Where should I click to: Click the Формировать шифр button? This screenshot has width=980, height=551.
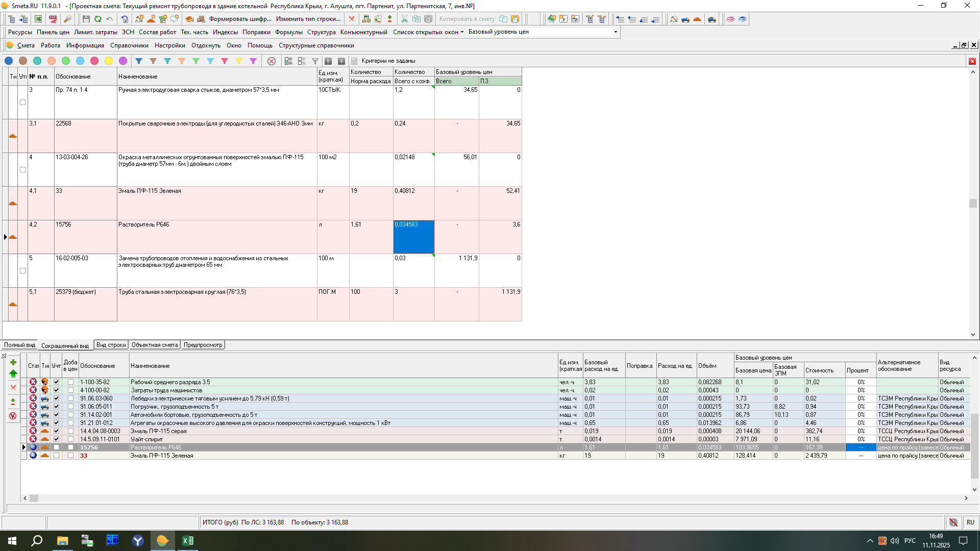(x=240, y=19)
